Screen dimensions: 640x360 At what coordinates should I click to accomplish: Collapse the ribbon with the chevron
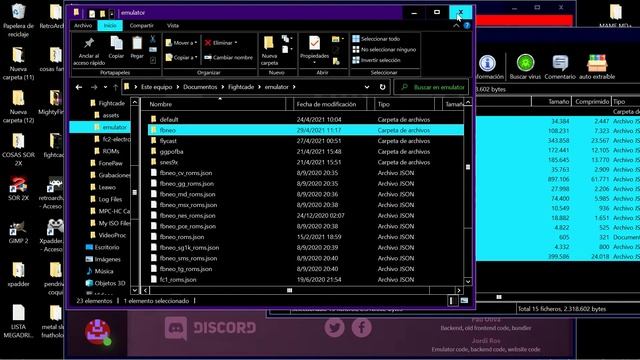(456, 25)
